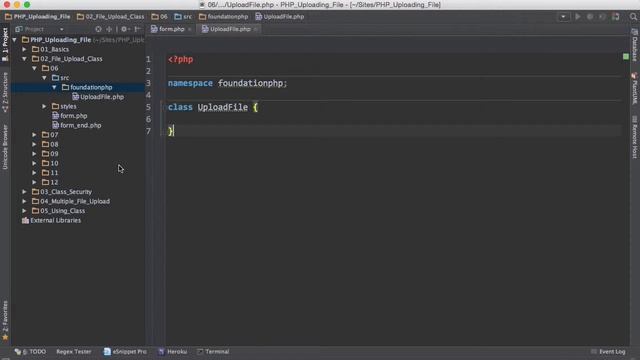
Task: Hide the Project panel using hide icon
Action: click(x=138, y=29)
